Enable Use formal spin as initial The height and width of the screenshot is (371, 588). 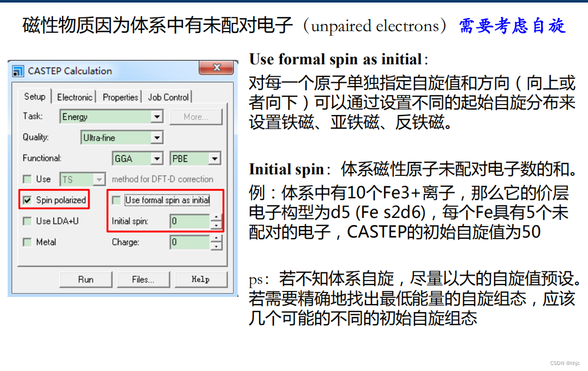(x=117, y=200)
